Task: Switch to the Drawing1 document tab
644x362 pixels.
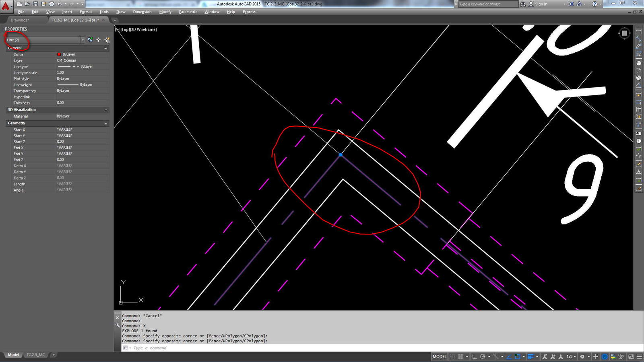Action: (x=20, y=20)
